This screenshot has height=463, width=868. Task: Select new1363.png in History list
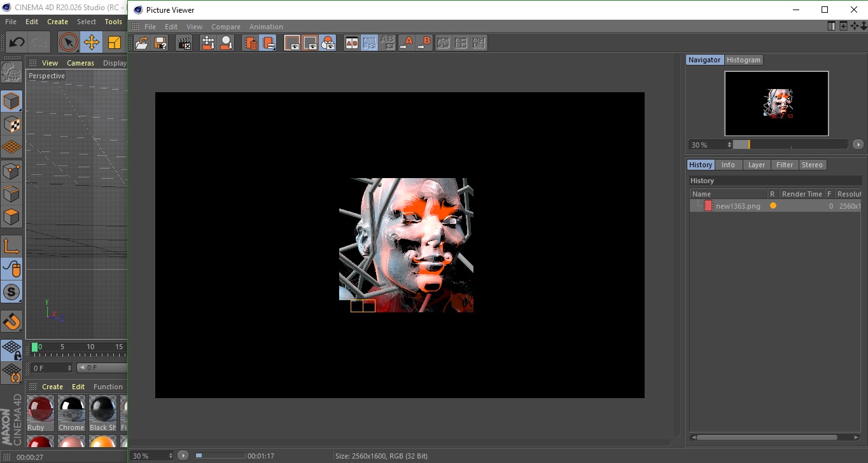click(738, 206)
